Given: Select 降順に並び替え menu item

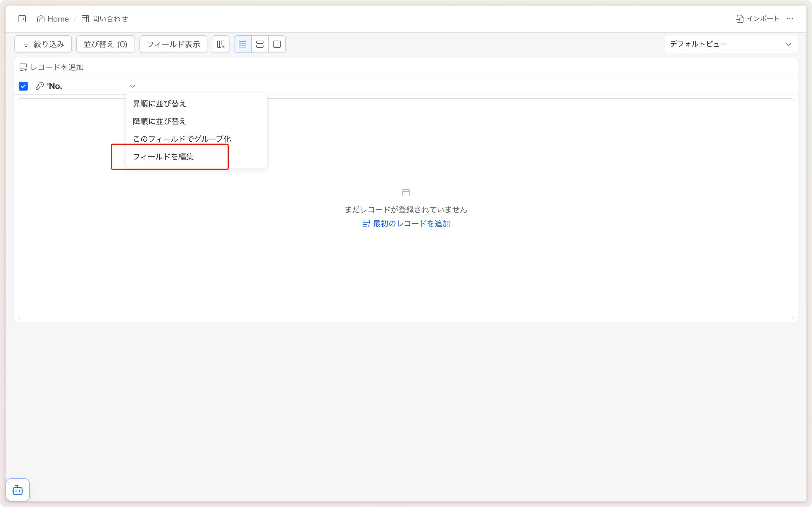Looking at the screenshot, I should [159, 122].
